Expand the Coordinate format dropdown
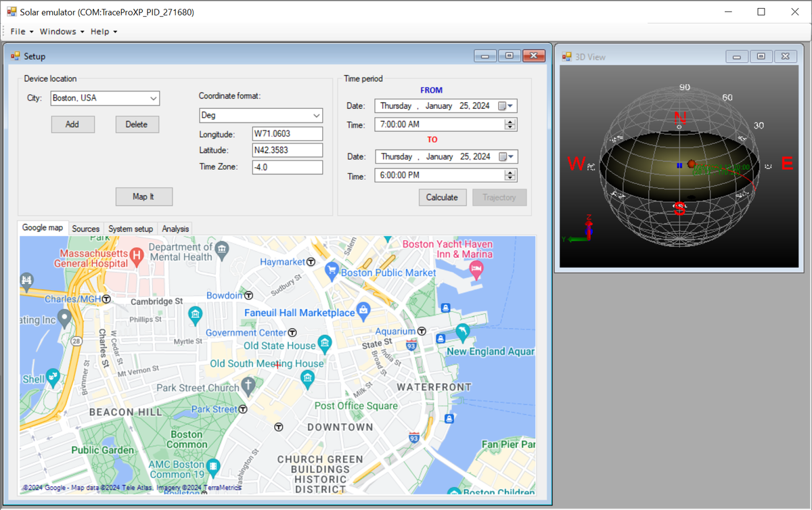Viewport: 812px width, 510px height. 316,116
